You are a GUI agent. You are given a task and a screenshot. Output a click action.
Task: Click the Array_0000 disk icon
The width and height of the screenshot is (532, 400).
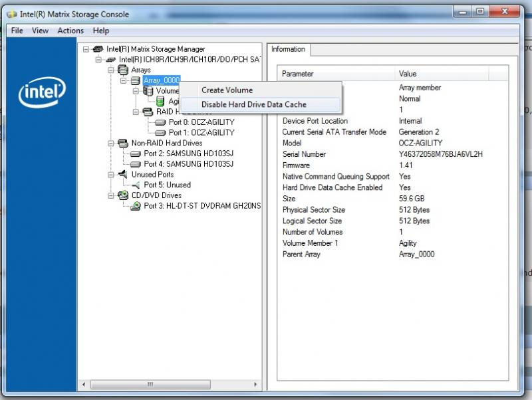pos(136,80)
